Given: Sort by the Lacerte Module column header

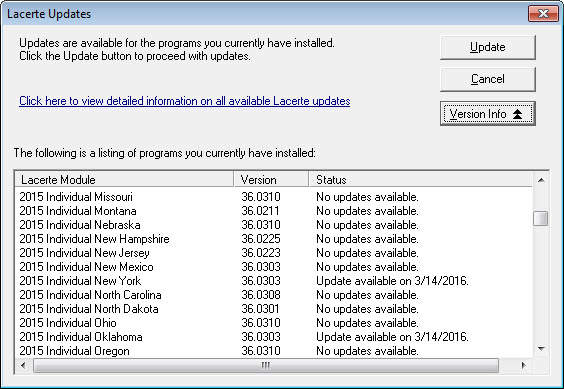Looking at the screenshot, I should [x=124, y=179].
